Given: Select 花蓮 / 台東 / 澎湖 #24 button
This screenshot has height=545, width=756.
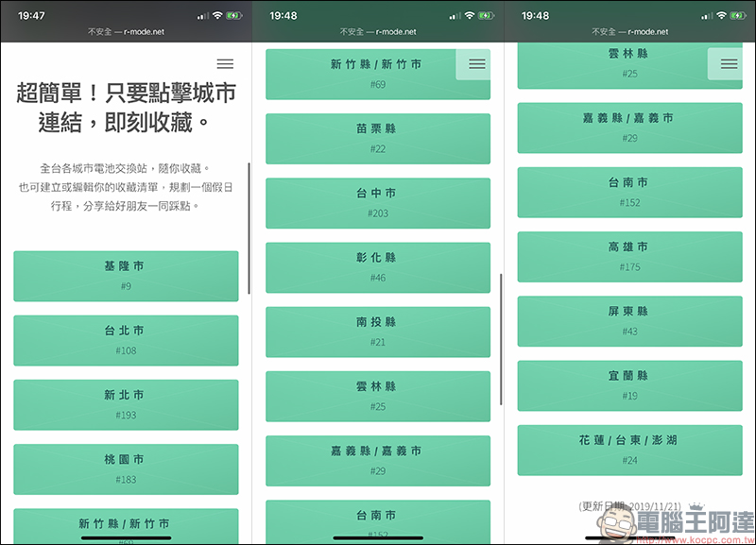Looking at the screenshot, I should (629, 450).
